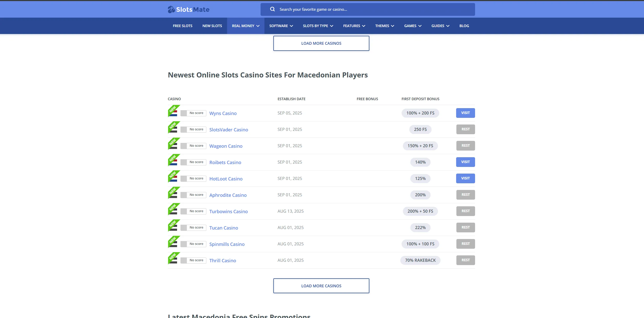Image resolution: width=644 pixels, height=318 pixels.
Task: Focus the game or casino search field
Action: [368, 9]
